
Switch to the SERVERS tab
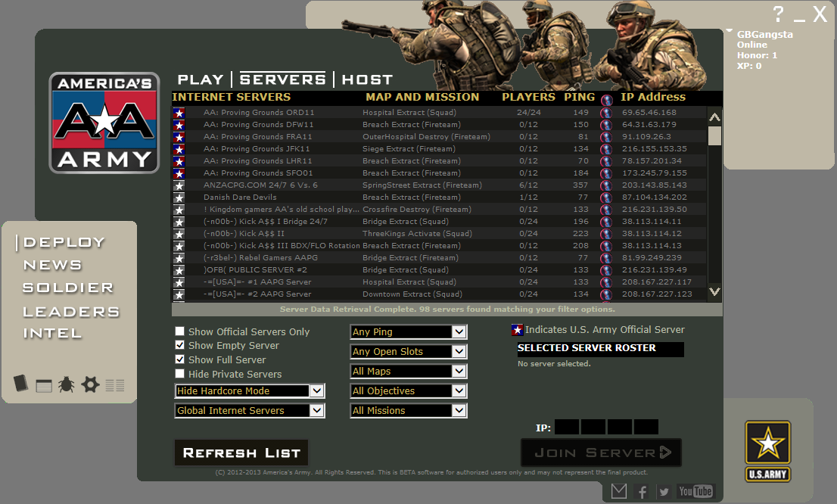pyautogui.click(x=282, y=79)
